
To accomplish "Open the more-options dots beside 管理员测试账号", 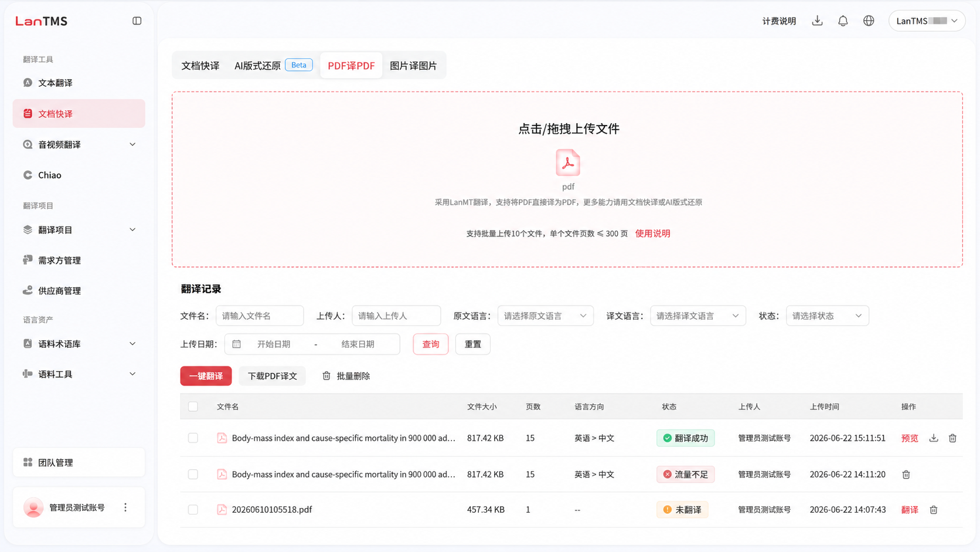I will [x=125, y=507].
